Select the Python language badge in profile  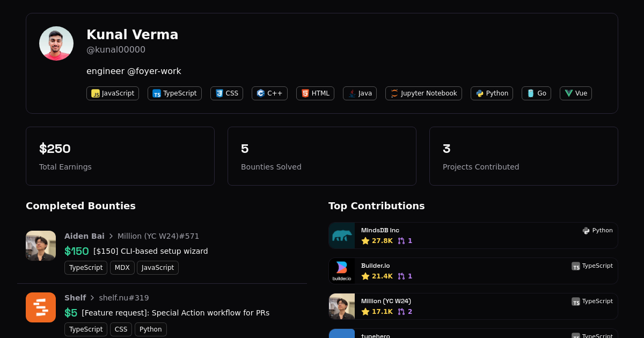[x=492, y=93]
